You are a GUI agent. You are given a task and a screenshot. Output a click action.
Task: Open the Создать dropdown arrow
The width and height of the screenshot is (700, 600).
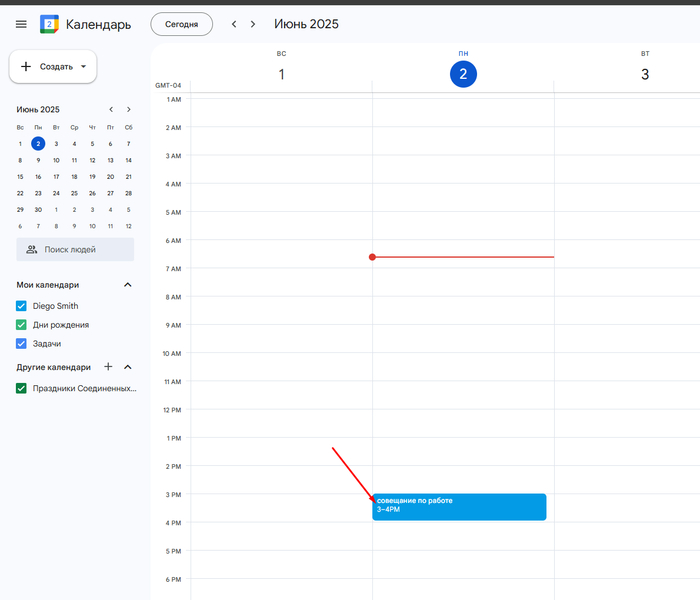click(x=84, y=67)
